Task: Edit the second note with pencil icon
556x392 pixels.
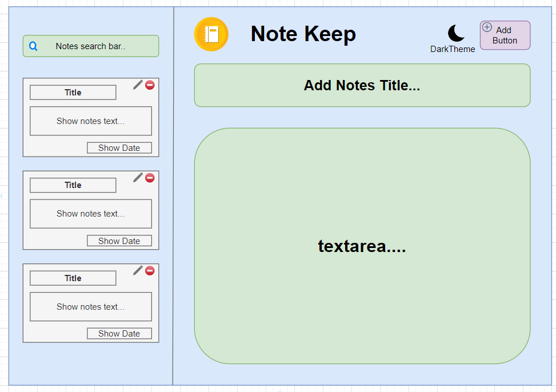Action: tap(138, 177)
